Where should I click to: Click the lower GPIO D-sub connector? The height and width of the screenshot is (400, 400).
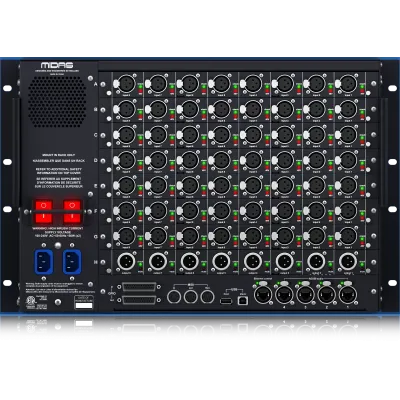(x=140, y=300)
